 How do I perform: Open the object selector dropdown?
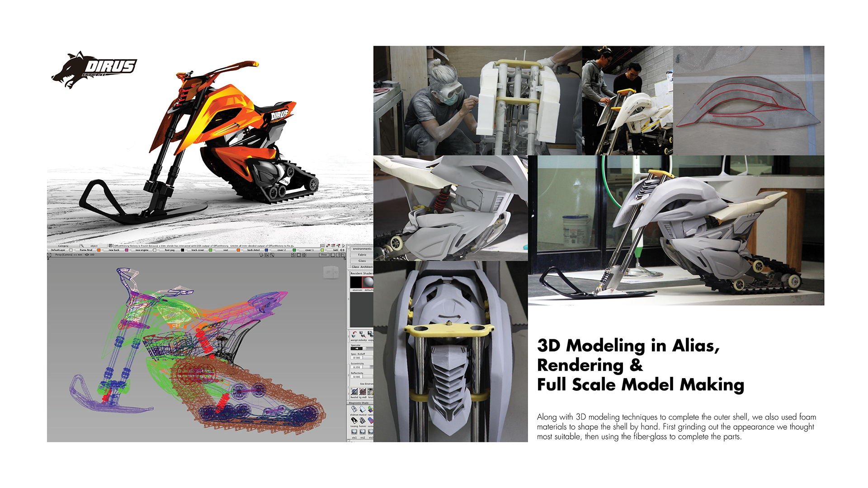[94, 246]
